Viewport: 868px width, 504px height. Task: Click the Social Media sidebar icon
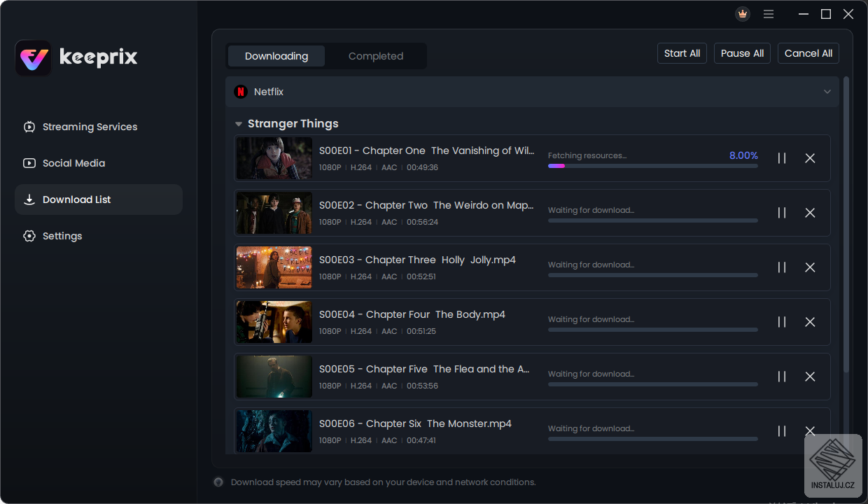click(x=29, y=163)
